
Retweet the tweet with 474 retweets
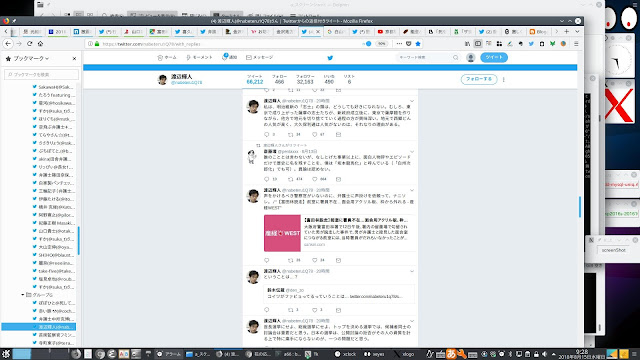[291, 179]
